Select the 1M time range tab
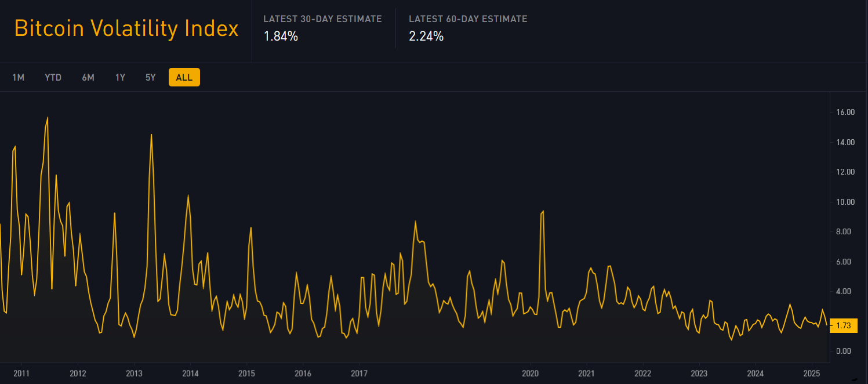Image resolution: width=868 pixels, height=384 pixels. pyautogui.click(x=19, y=77)
